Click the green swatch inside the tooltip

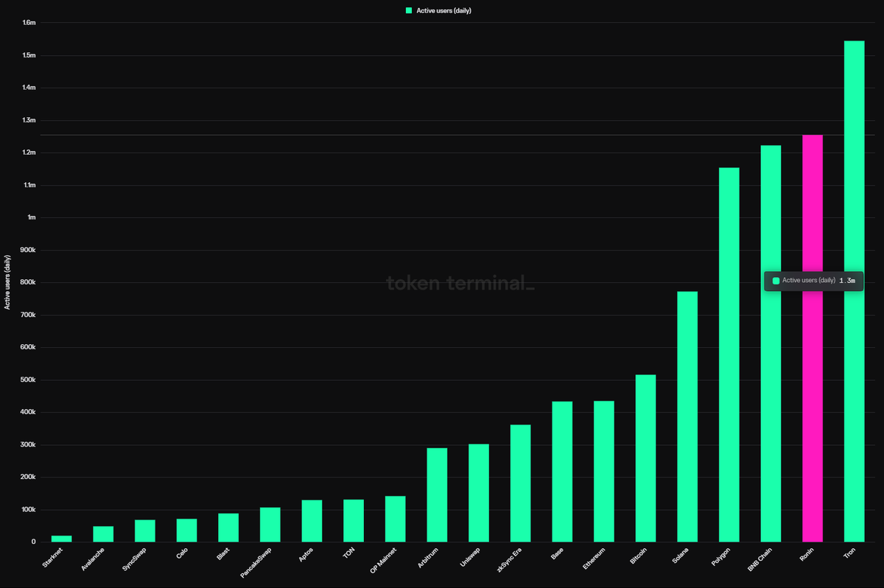click(x=776, y=281)
